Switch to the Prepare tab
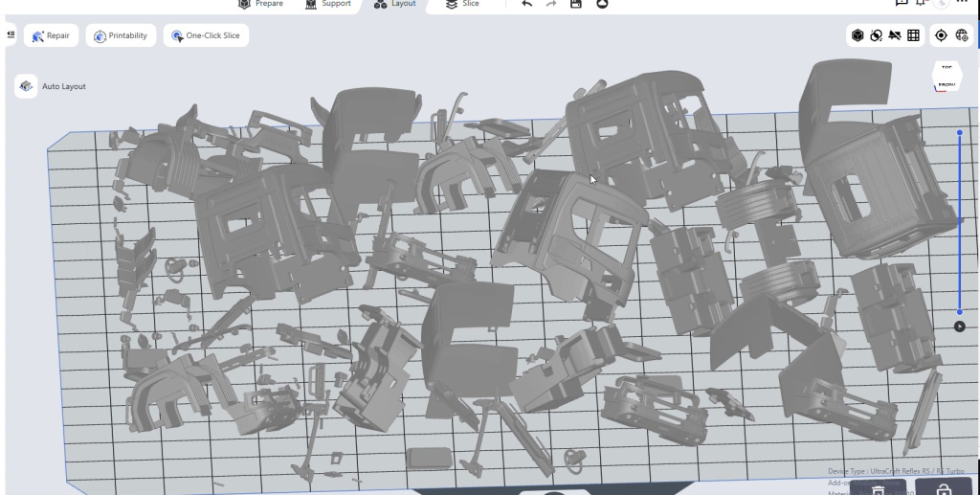 [260, 4]
